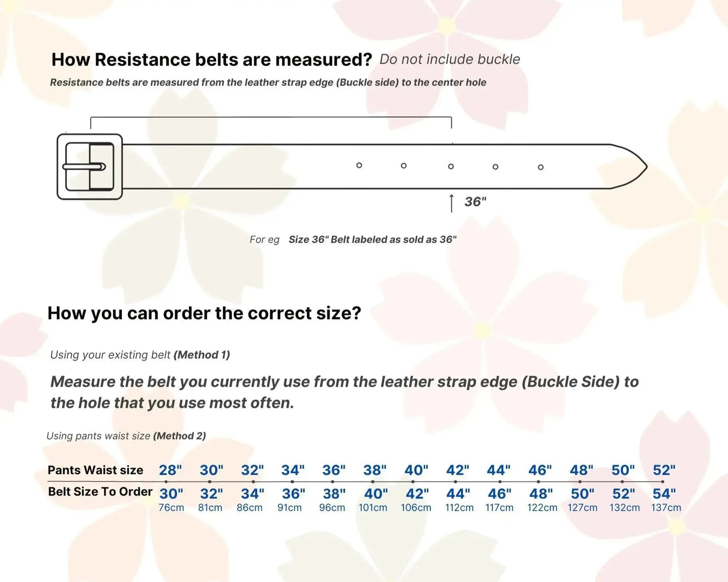
Task: Click the "How you can order the correct size?" heading
Action: 204,313
